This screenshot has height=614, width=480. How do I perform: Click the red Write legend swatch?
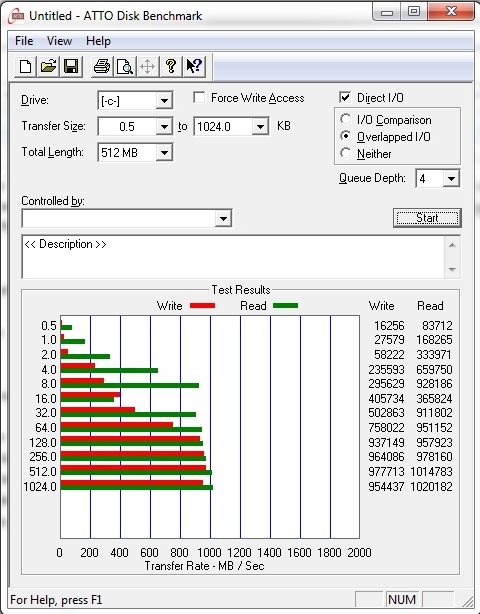(202, 305)
